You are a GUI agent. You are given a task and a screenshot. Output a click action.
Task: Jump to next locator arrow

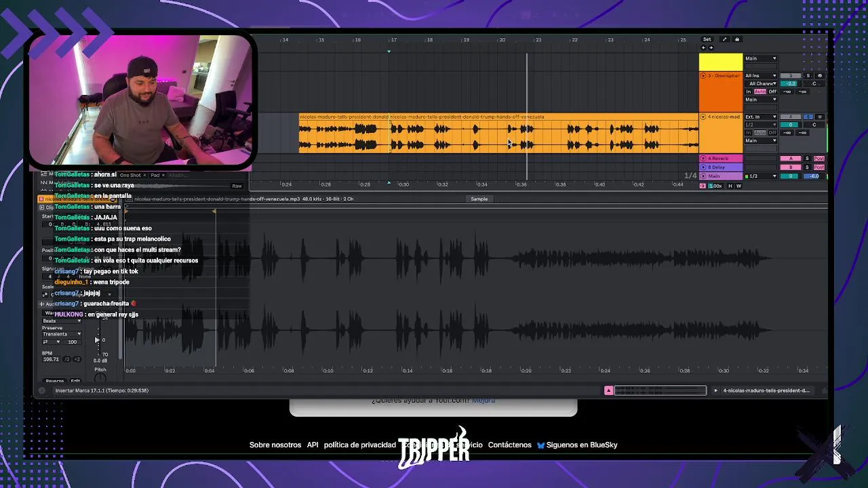711,47
